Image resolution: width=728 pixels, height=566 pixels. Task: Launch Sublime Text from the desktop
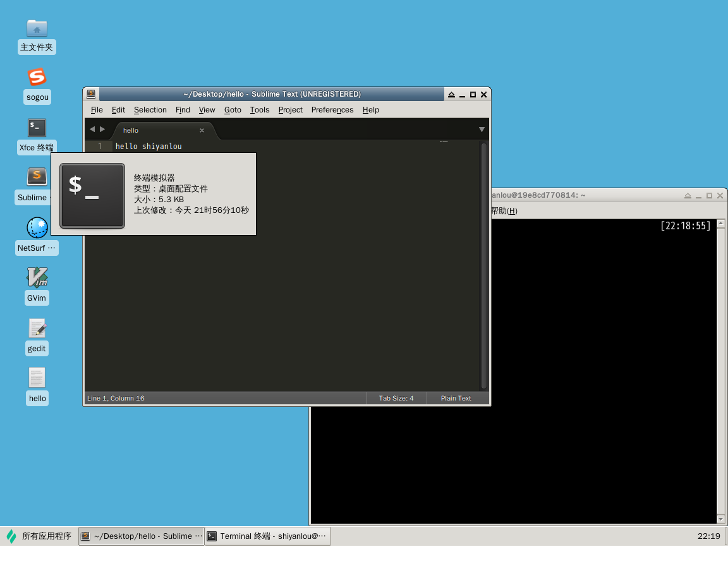click(37, 177)
